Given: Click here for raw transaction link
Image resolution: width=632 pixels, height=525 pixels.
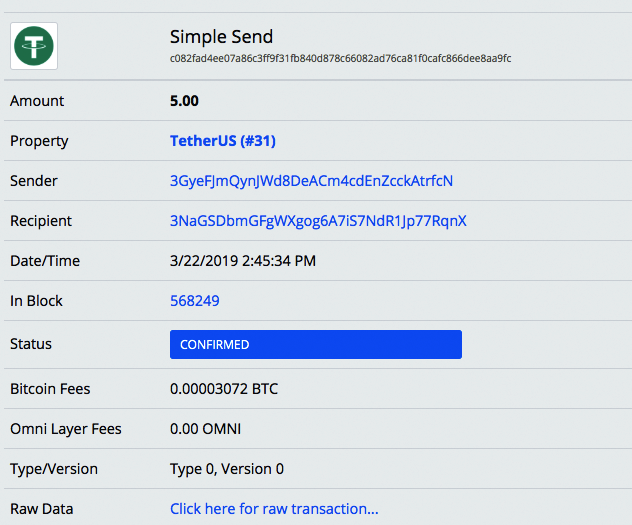Looking at the screenshot, I should [x=274, y=509].
